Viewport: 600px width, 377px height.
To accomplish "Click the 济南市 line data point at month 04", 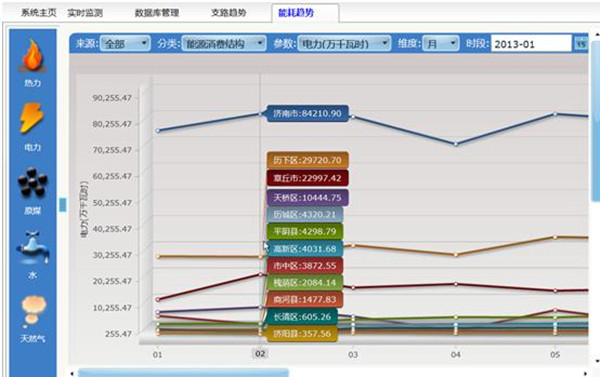I will 456,144.
